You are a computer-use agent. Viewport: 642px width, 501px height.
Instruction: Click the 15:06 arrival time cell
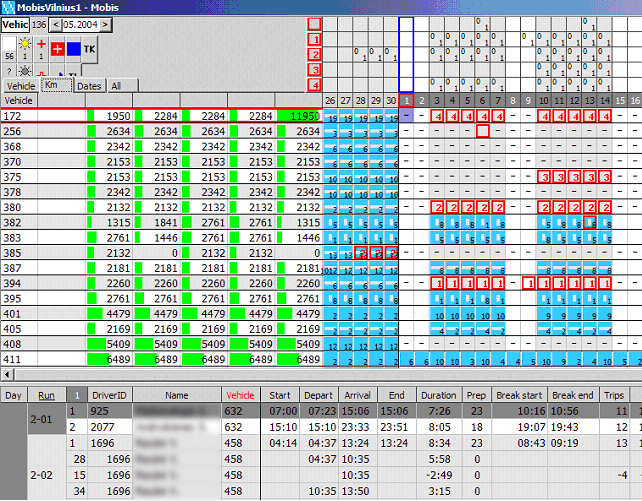(357, 411)
